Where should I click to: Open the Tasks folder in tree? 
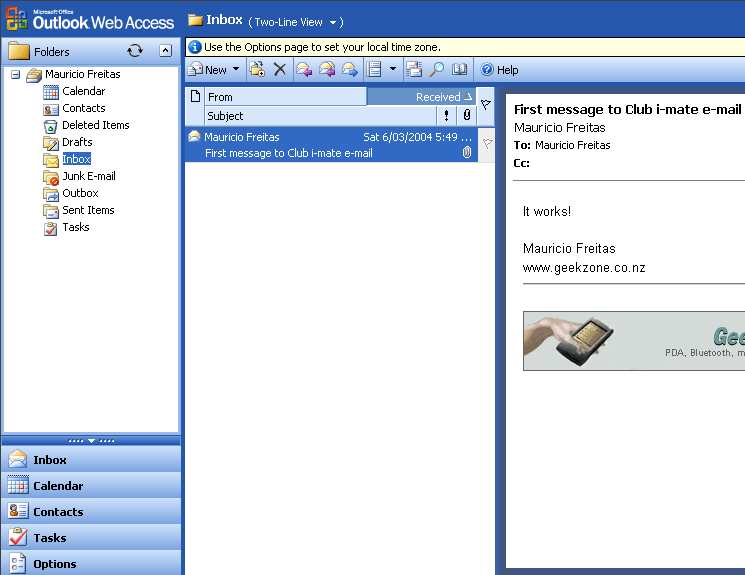pos(76,227)
